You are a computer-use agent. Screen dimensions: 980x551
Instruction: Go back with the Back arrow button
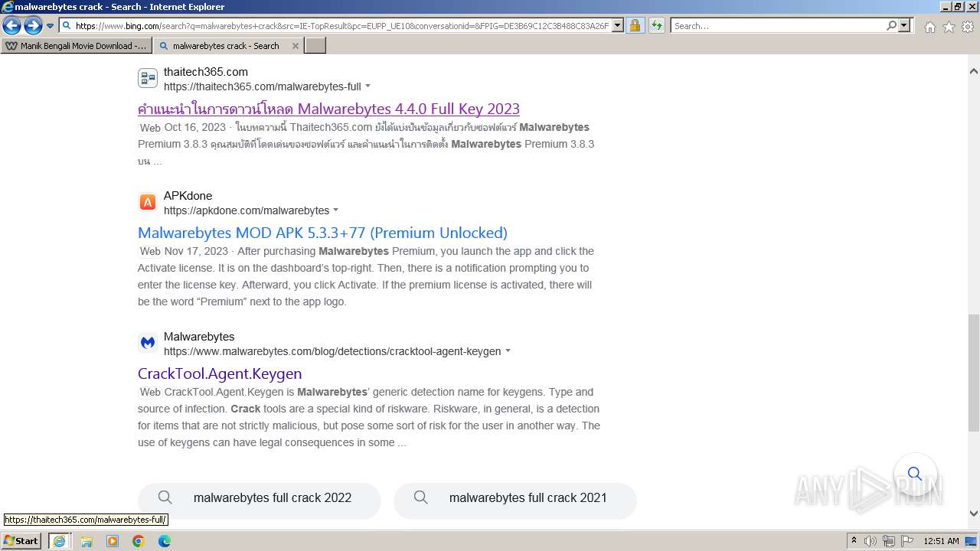coord(11,26)
